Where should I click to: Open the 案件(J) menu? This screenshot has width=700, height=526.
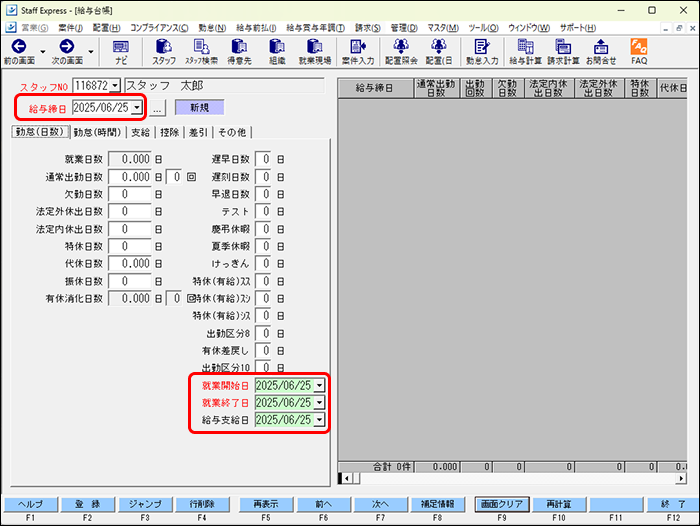tap(71, 28)
